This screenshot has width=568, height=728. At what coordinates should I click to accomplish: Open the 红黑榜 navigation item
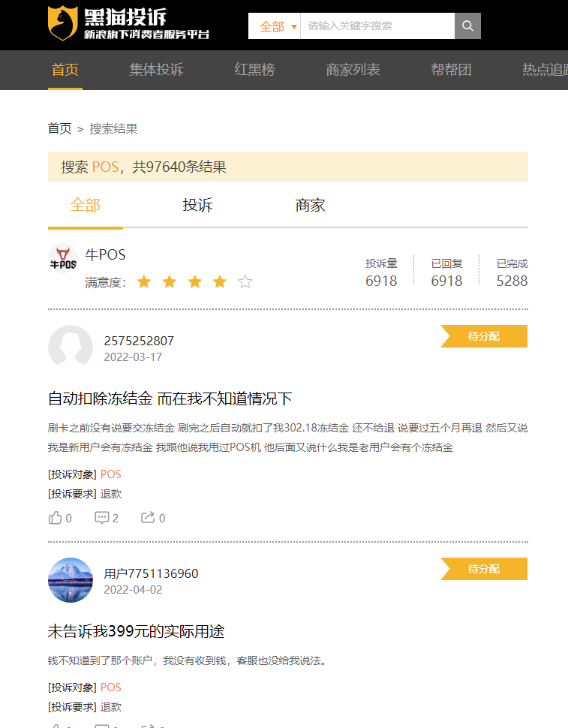255,70
